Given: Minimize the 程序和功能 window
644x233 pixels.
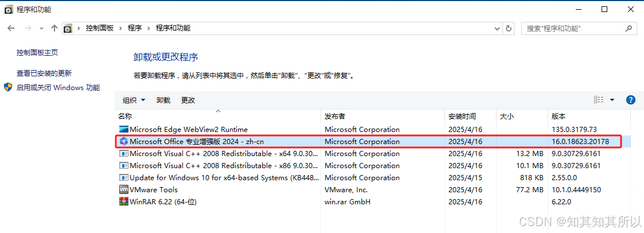Looking at the screenshot, I should [580, 9].
